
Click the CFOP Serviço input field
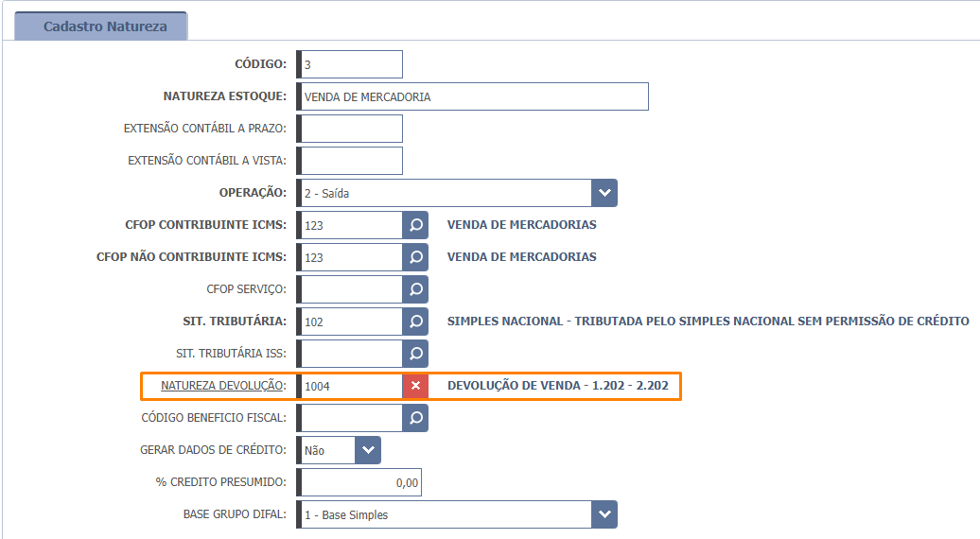(x=351, y=289)
